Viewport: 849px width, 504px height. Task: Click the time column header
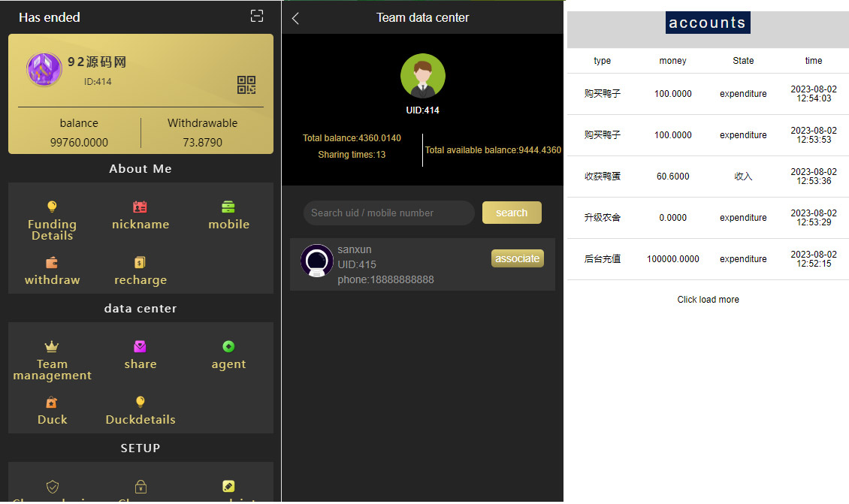(x=813, y=61)
